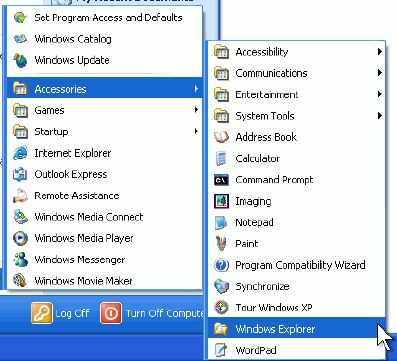Click the Windows Movie Maker icon

coord(20,281)
